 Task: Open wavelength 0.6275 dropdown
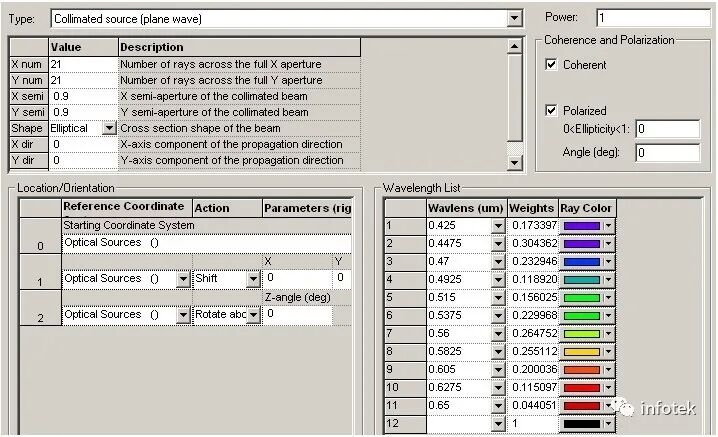[498, 388]
